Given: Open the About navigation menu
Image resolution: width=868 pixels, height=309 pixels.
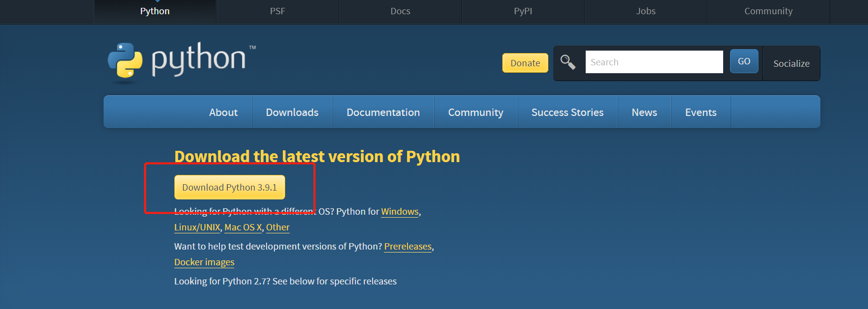Looking at the screenshot, I should 223,112.
